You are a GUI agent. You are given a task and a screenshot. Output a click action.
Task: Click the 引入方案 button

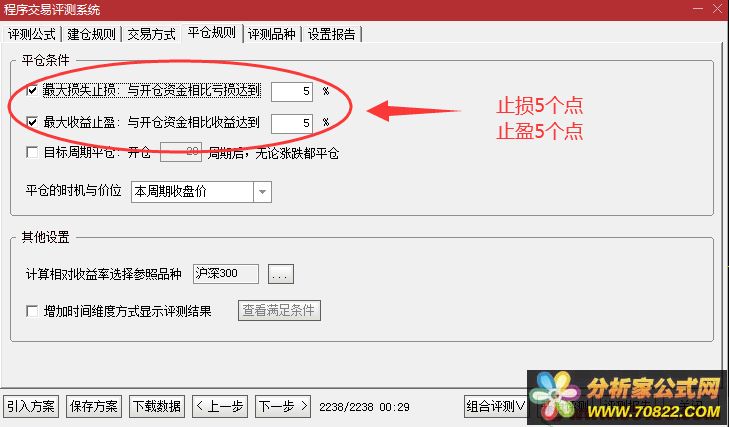click(31, 407)
